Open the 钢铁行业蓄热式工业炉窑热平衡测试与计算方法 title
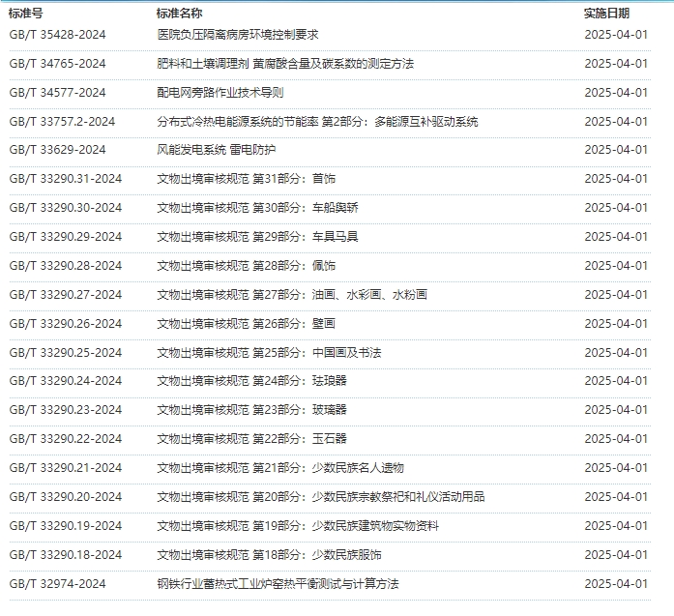This screenshot has height=616, width=674. (x=278, y=584)
